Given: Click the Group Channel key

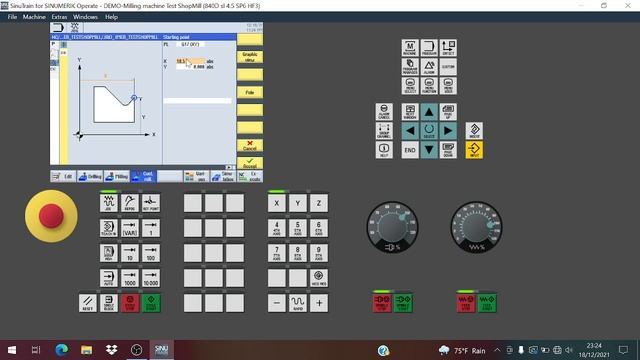Looking at the screenshot, I should [x=384, y=131].
